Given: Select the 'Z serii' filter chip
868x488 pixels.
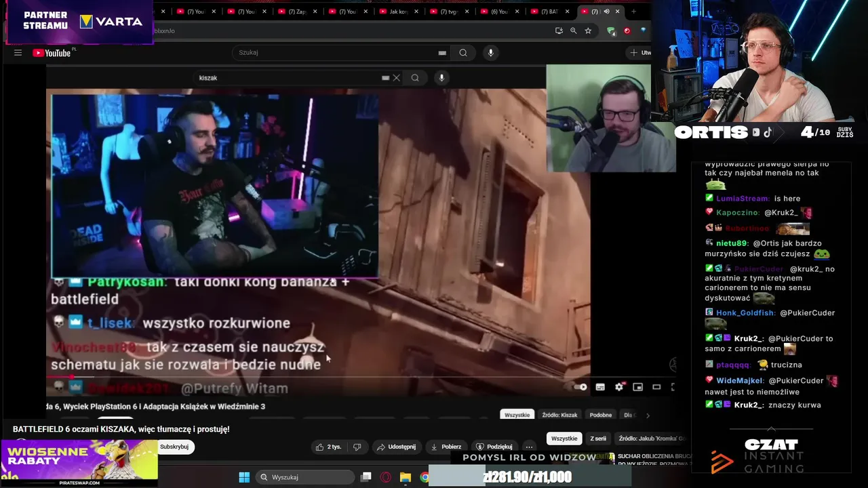Looking at the screenshot, I should pos(598,439).
